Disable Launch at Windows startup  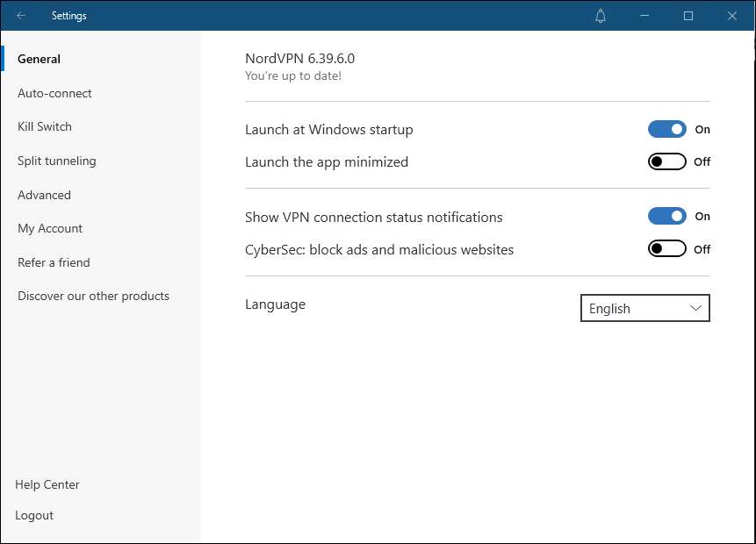[x=666, y=129]
